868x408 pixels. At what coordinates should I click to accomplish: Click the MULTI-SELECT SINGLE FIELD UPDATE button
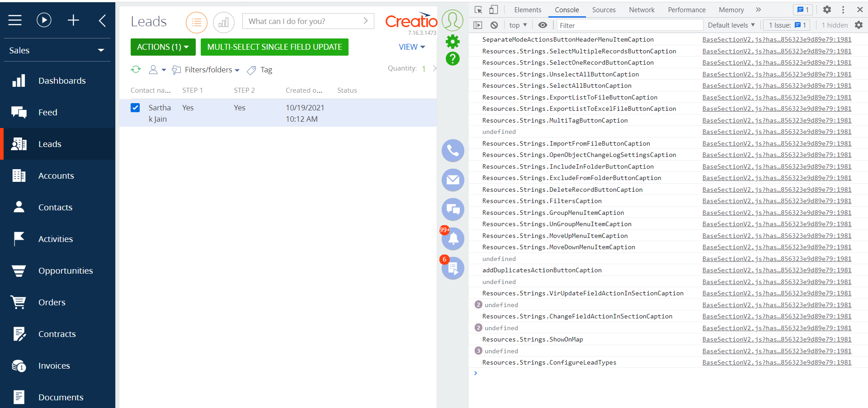(x=274, y=47)
